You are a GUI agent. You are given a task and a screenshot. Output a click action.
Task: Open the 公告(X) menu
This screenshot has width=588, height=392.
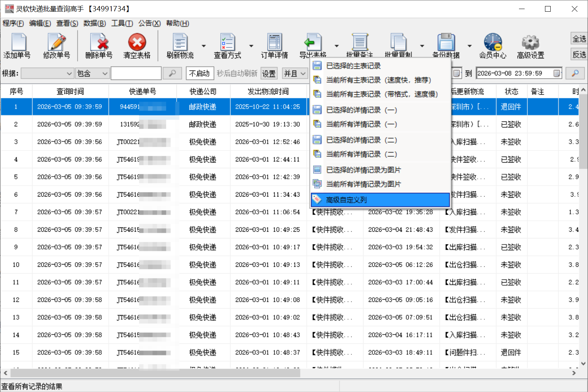tap(149, 23)
